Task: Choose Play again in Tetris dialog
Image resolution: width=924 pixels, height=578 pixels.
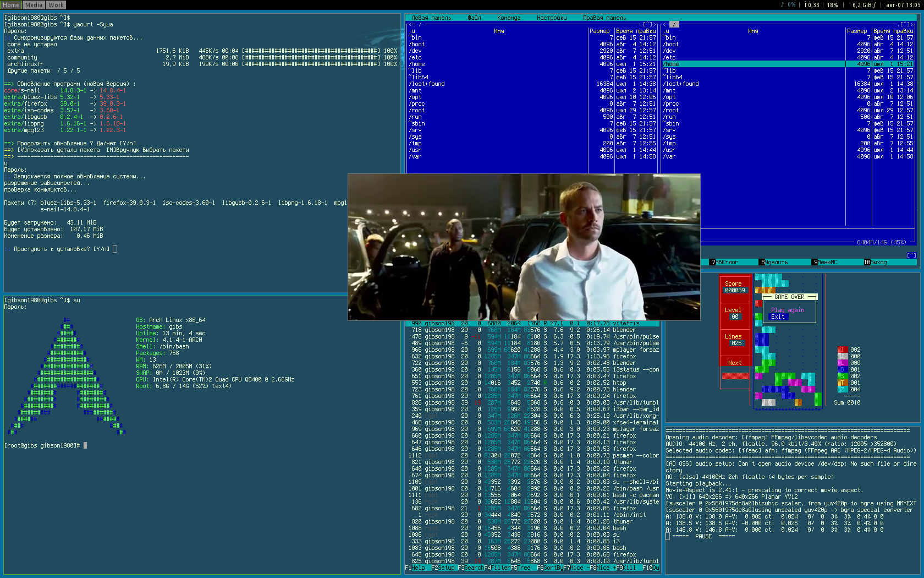Action: pyautogui.click(x=788, y=310)
